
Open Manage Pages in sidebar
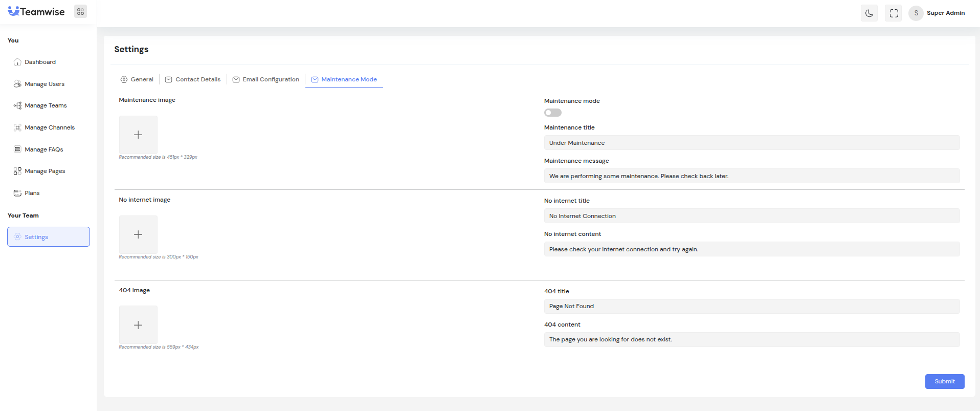44,171
